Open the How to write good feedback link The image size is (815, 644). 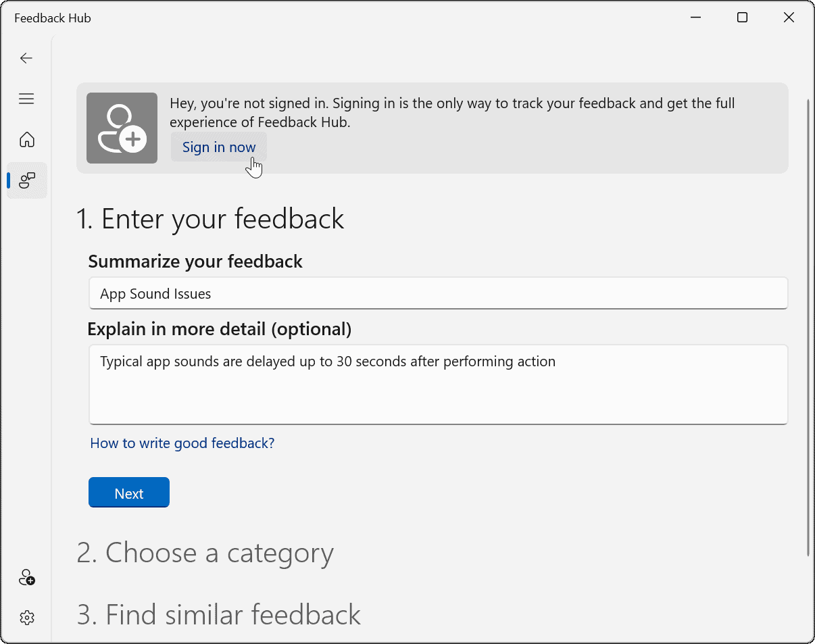point(182,443)
